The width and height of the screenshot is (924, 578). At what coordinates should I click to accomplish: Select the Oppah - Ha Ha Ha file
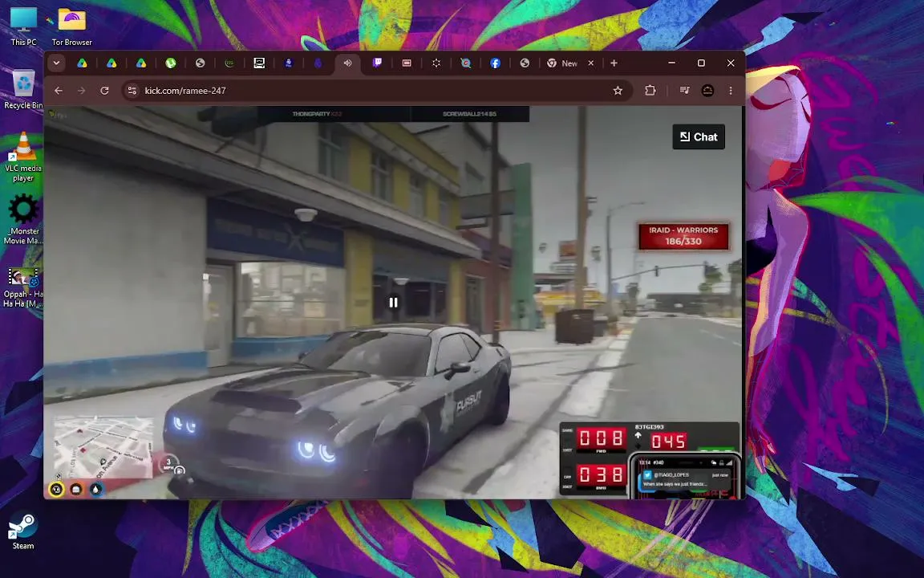point(23,288)
